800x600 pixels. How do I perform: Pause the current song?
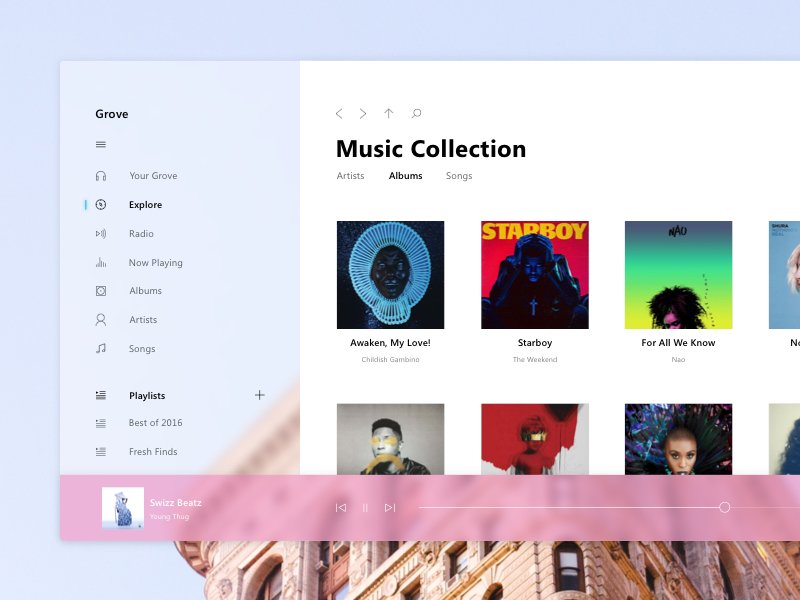pos(365,508)
